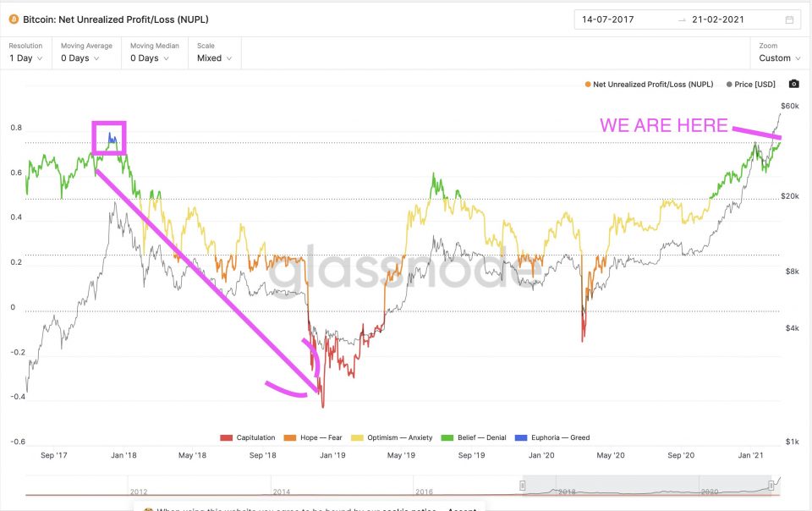Click the red Capitulation color swatch
The width and height of the screenshot is (812, 511).
pos(226,437)
